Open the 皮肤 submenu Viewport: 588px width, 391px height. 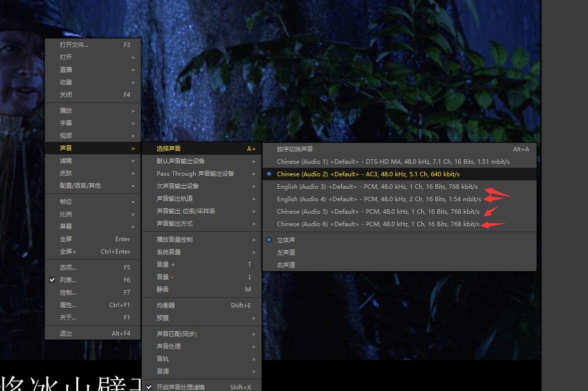click(x=93, y=173)
